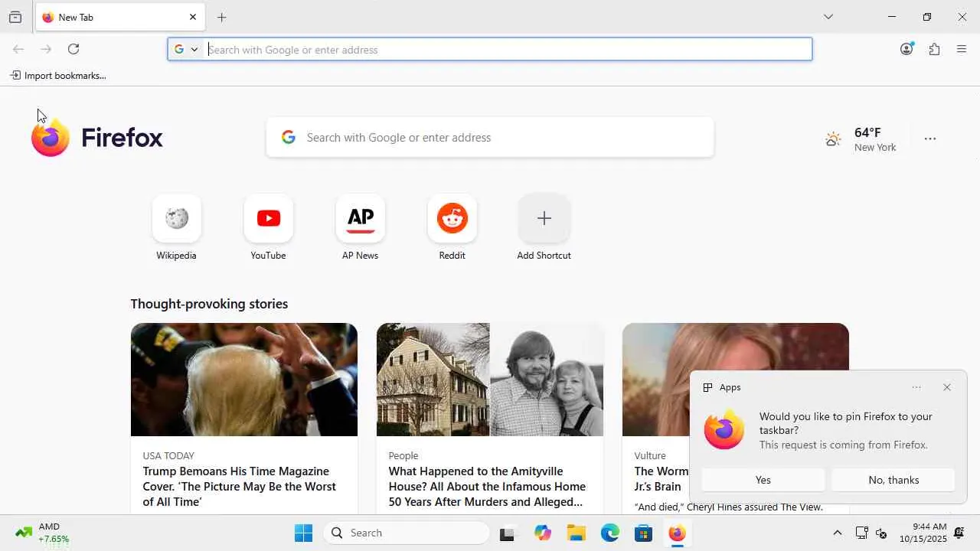The height and width of the screenshot is (551, 980).
Task: Click the taskbar Search box
Action: coord(407,533)
